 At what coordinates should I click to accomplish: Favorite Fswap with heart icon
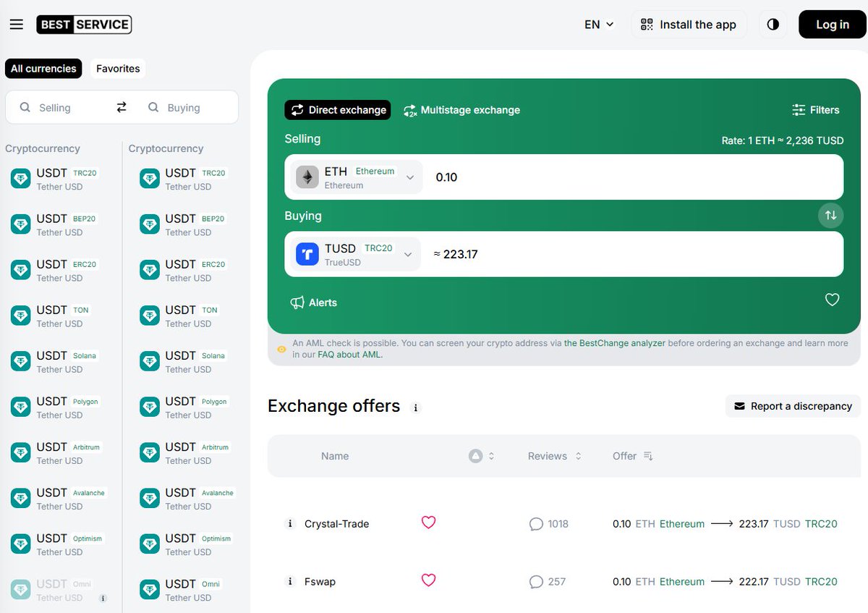coord(429,580)
